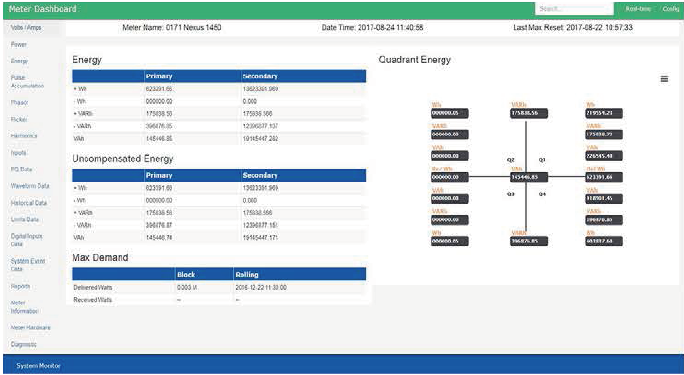Open Historical Data
This screenshot has height=375, width=684.
pyautogui.click(x=29, y=203)
